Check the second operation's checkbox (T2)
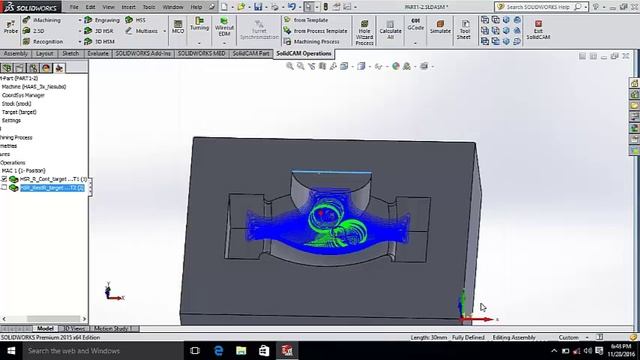 click(4, 187)
